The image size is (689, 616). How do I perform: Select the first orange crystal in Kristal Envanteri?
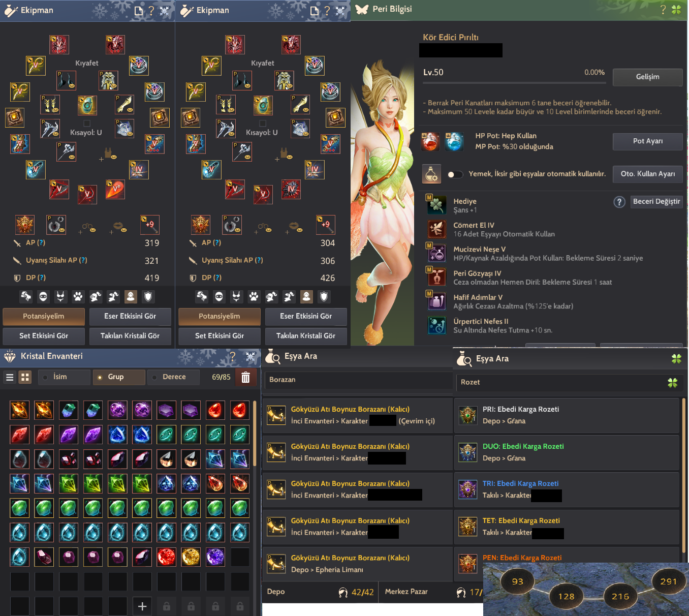click(19, 410)
